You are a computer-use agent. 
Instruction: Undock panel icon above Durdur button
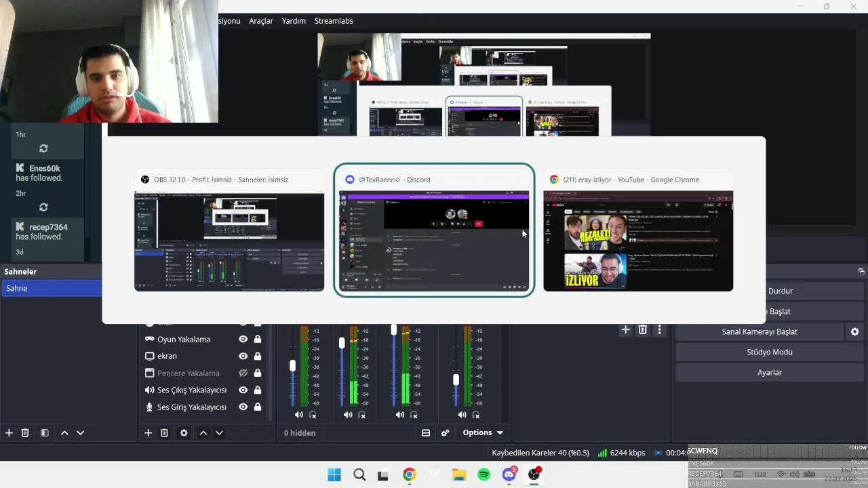tap(861, 271)
